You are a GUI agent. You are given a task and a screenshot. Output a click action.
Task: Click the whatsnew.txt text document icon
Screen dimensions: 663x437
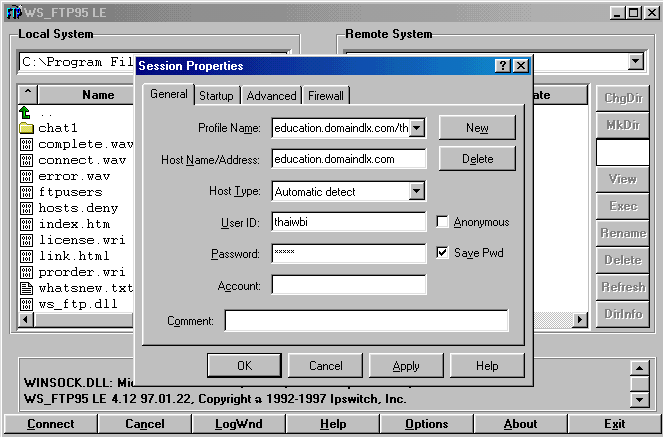[x=26, y=288]
